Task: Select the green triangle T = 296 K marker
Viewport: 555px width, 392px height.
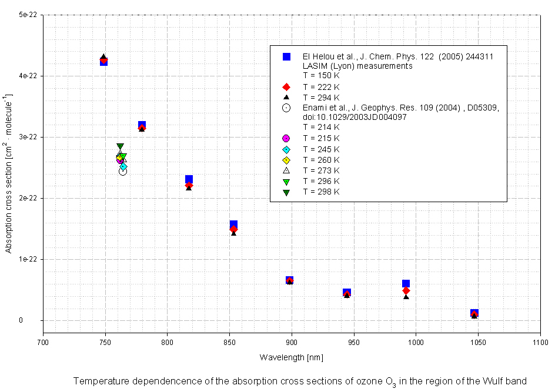Action: coord(286,181)
